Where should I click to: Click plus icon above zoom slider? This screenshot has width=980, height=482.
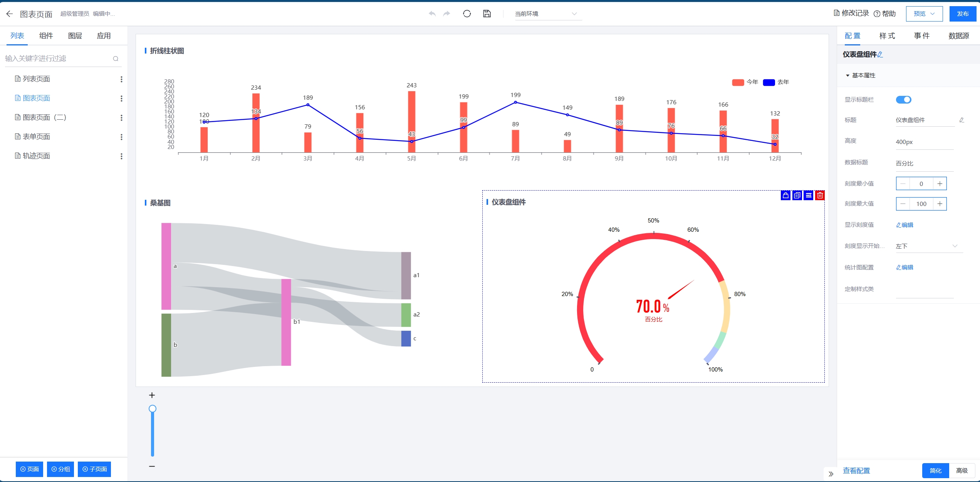pyautogui.click(x=152, y=395)
